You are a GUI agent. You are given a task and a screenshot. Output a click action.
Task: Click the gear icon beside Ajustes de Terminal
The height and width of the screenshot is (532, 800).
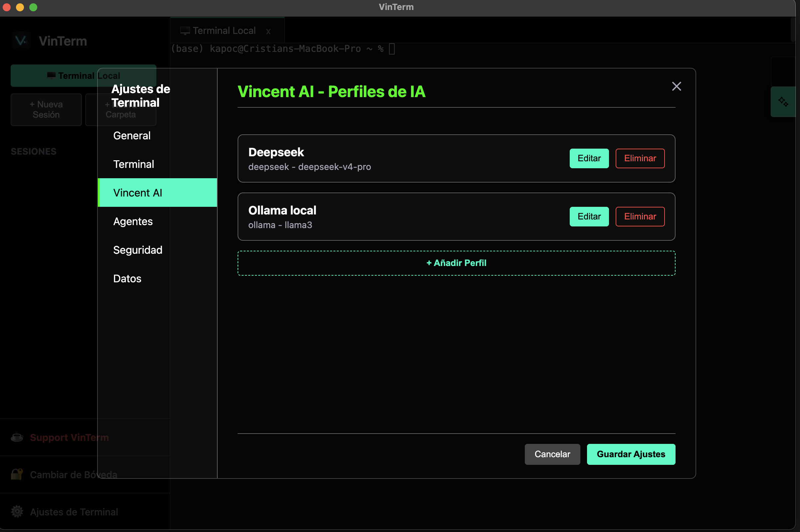[x=17, y=511]
